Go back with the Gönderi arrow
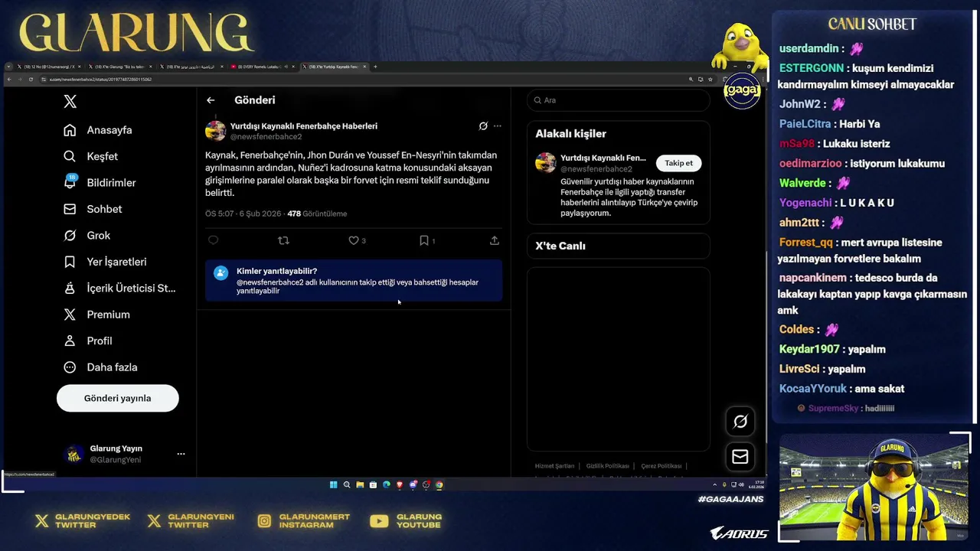This screenshot has width=980, height=551. [211, 100]
